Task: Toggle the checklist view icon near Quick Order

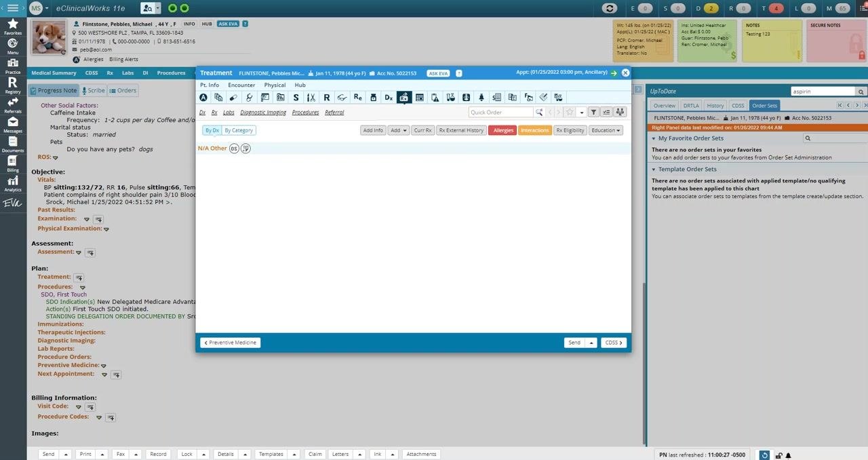Action: pyautogui.click(x=607, y=112)
